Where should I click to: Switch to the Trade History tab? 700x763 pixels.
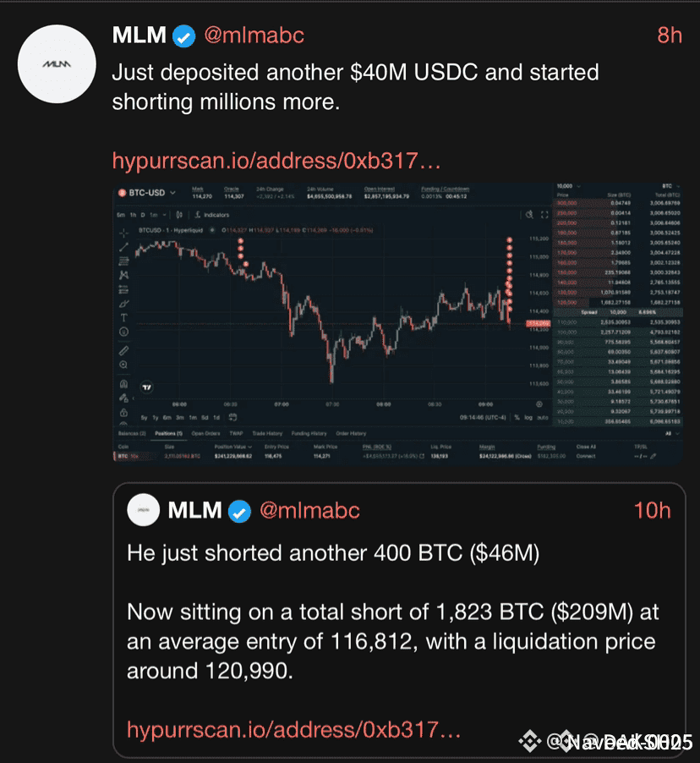coord(267,433)
